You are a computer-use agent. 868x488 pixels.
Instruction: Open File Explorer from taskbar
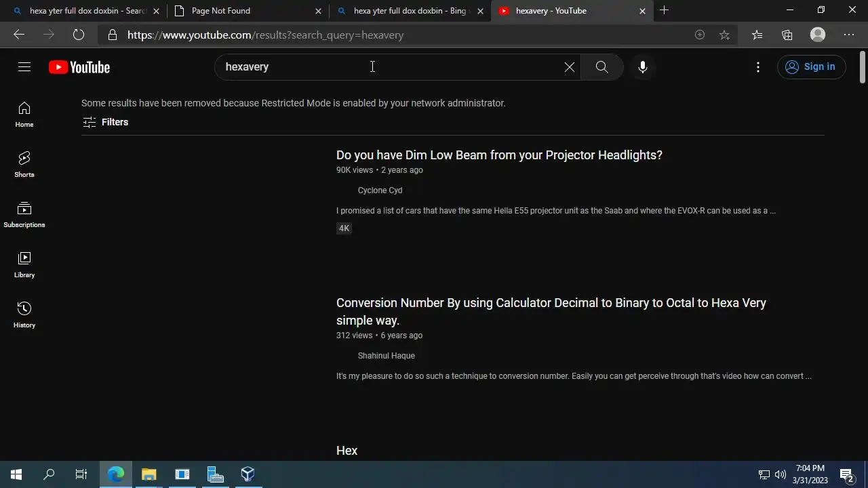click(x=149, y=474)
